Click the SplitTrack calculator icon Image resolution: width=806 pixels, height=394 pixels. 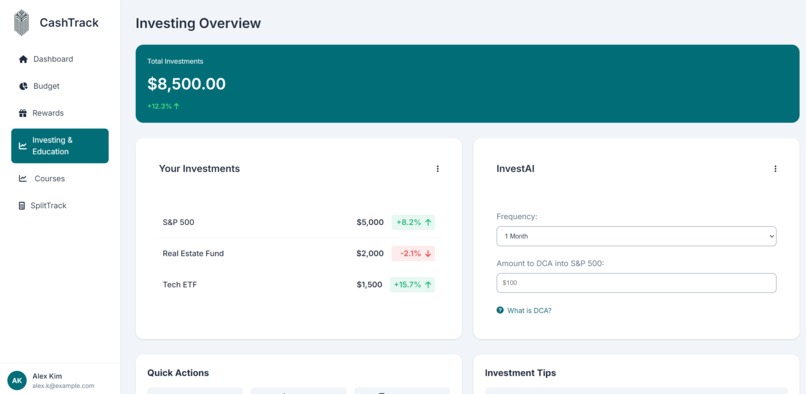pos(22,206)
